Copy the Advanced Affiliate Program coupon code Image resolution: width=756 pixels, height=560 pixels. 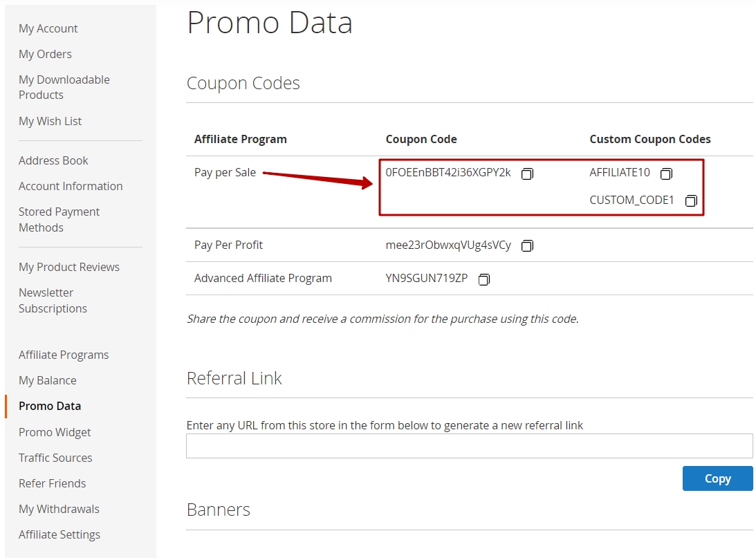(x=484, y=279)
